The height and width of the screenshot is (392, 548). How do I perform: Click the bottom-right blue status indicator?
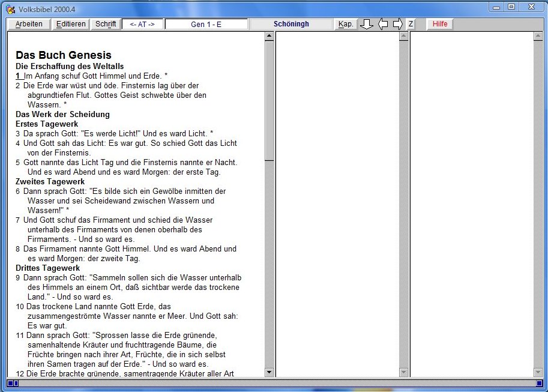pyautogui.click(x=539, y=383)
